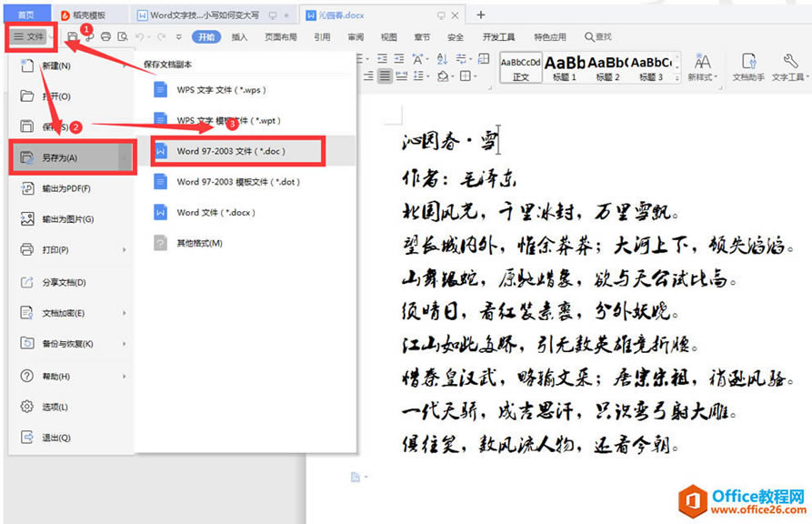Click the redo arrow icon

[162, 36]
